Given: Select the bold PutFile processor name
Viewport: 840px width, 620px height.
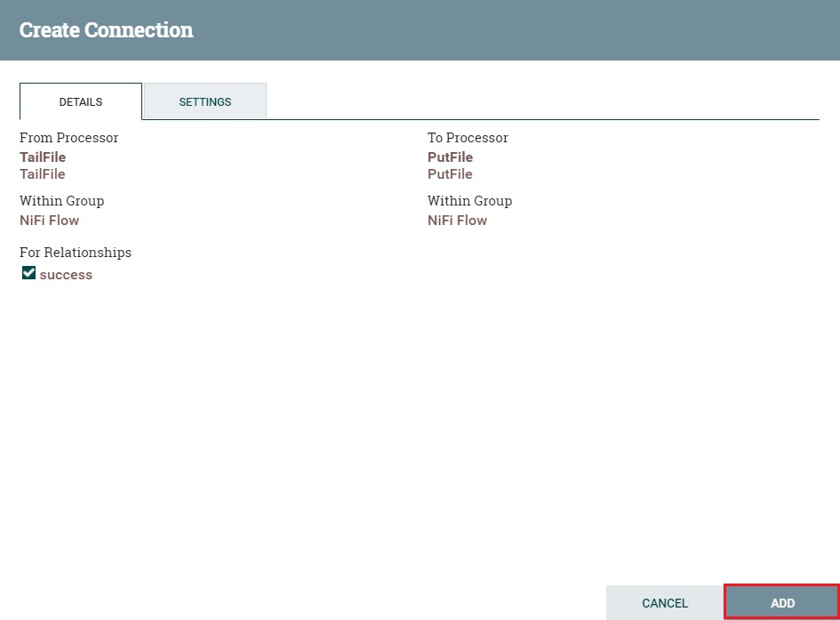Looking at the screenshot, I should coord(450,157).
